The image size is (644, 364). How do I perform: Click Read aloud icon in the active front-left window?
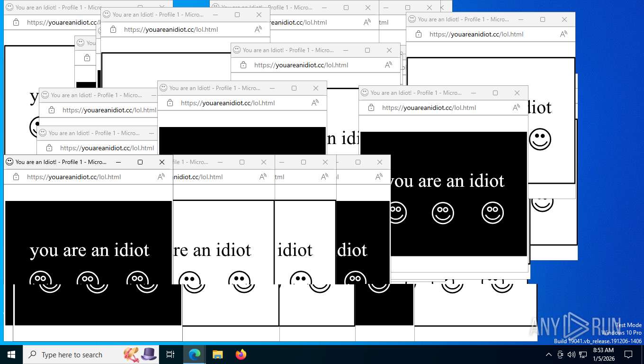(x=161, y=177)
